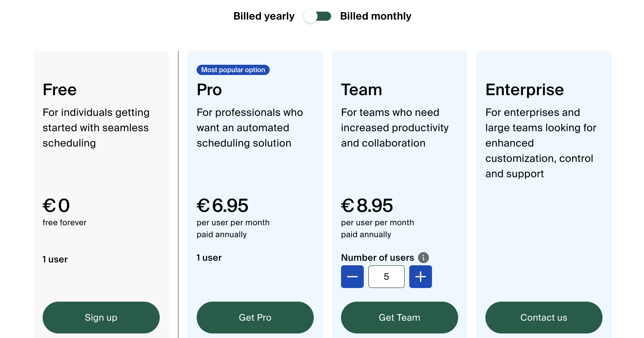Click the Get Team button
644x338 pixels.
[x=399, y=317]
